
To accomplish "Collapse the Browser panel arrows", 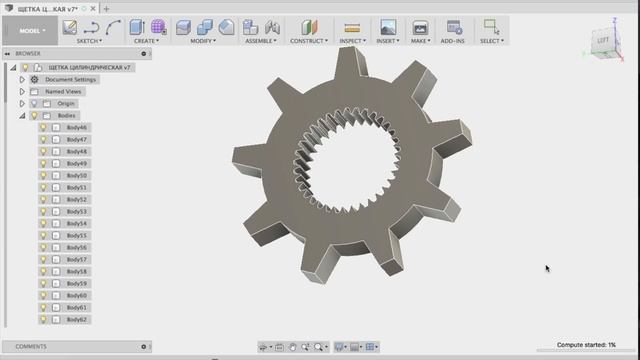I will tap(7, 53).
